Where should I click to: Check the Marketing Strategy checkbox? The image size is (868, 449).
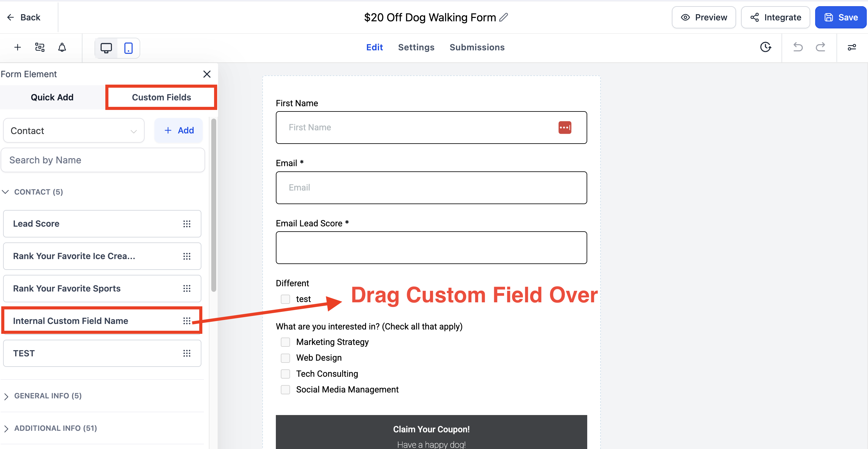pos(285,342)
